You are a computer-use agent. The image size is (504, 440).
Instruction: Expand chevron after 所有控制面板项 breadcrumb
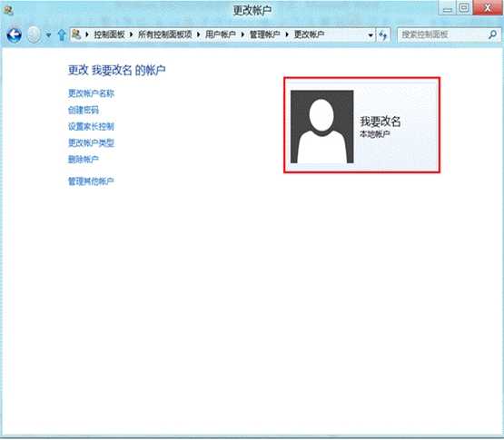199,34
